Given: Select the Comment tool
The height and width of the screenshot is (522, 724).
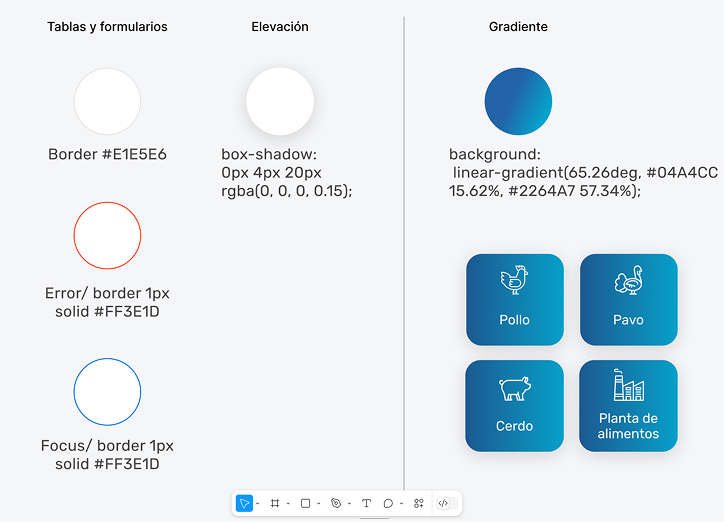Looking at the screenshot, I should click(x=388, y=503).
